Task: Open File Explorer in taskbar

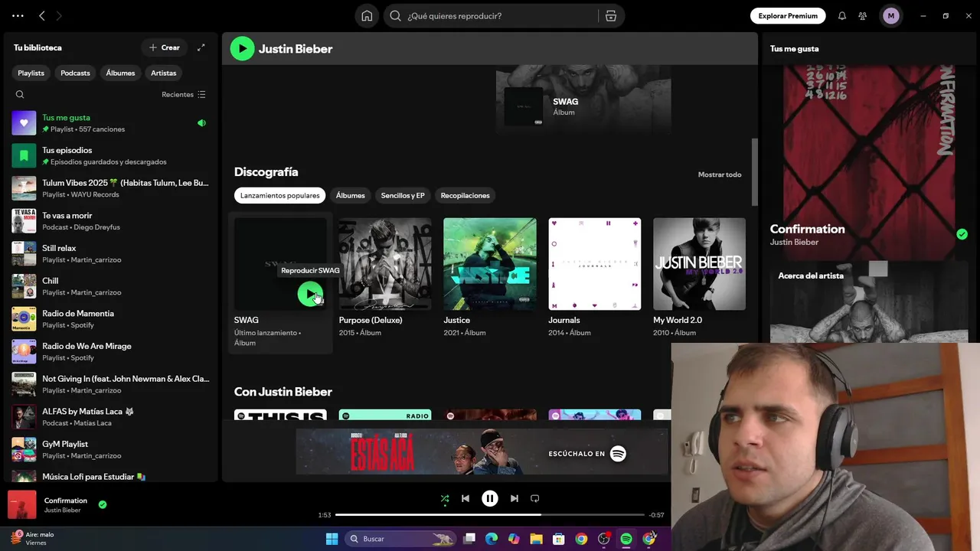Action: click(536, 539)
